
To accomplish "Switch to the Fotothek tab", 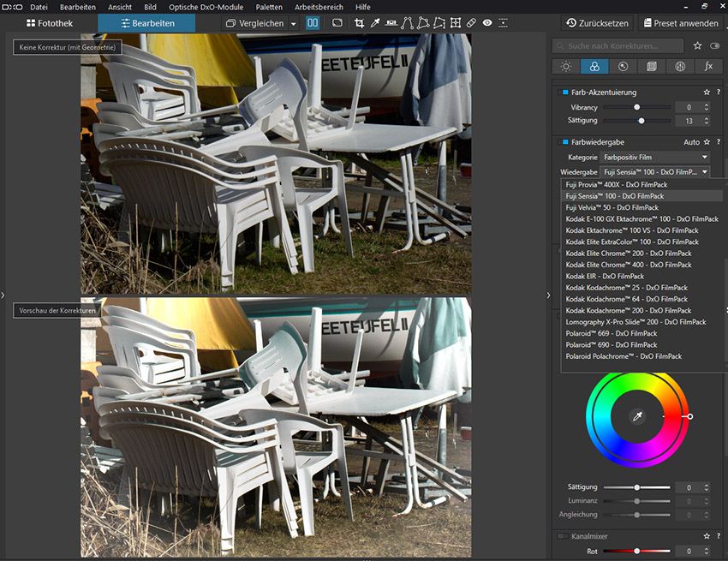I will click(x=50, y=23).
